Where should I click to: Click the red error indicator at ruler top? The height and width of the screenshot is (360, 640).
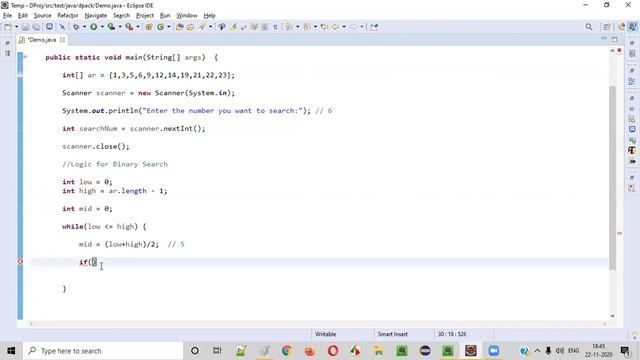[620, 51]
